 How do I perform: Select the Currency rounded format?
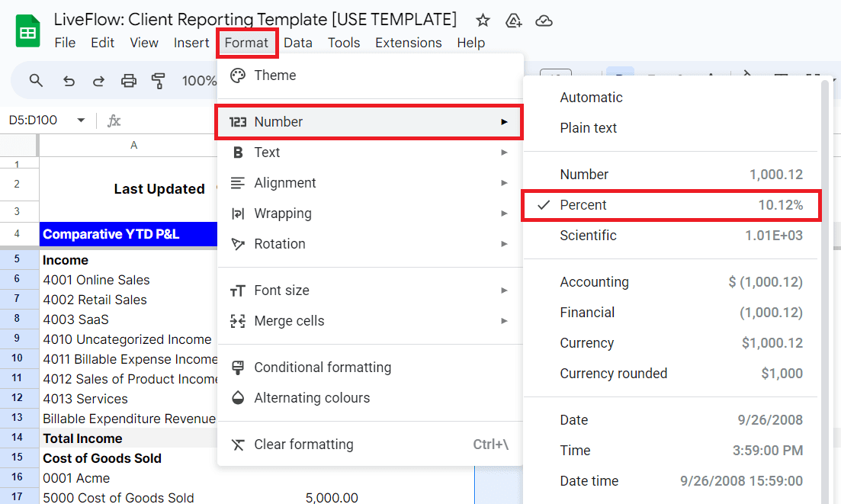tap(671, 374)
